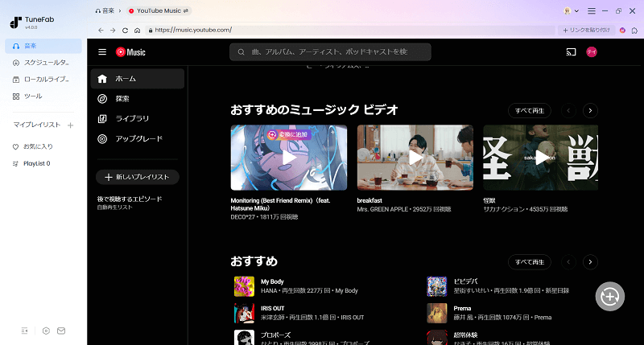This screenshot has height=345, width=644.
Task: Open 超常体験 song title
Action: click(x=466, y=335)
